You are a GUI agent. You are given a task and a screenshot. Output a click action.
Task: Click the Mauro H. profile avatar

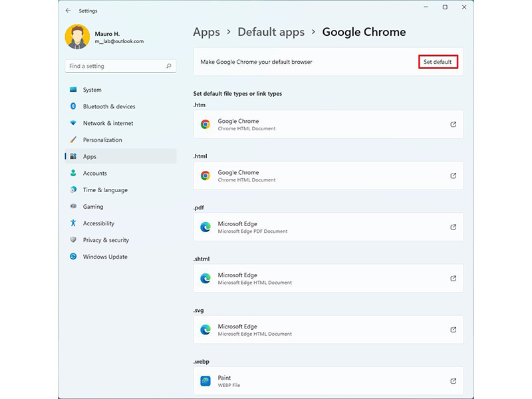(x=77, y=37)
